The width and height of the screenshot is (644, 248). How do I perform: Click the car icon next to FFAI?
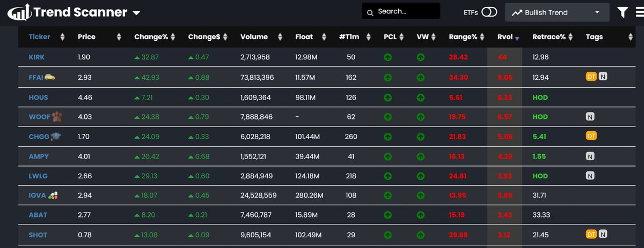[x=50, y=77]
